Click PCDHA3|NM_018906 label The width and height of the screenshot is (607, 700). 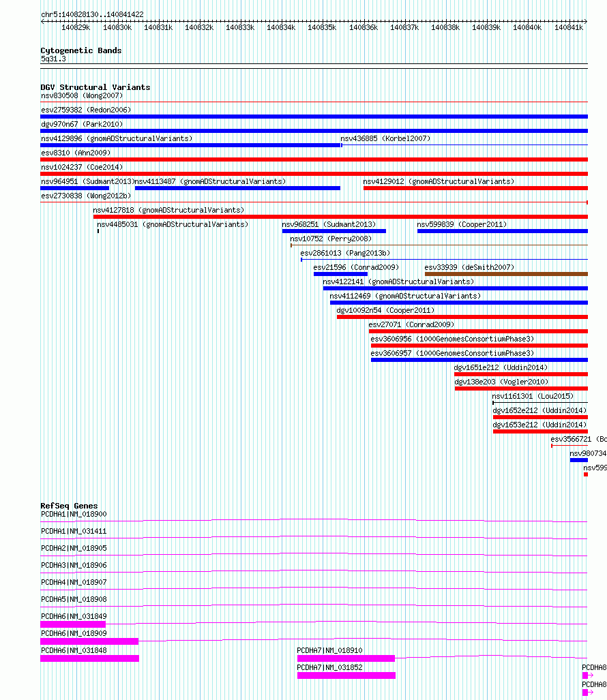click(x=74, y=565)
